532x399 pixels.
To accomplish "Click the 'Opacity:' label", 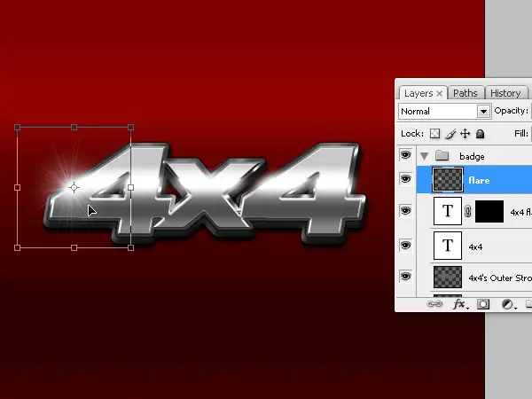I will pyautogui.click(x=512, y=111).
